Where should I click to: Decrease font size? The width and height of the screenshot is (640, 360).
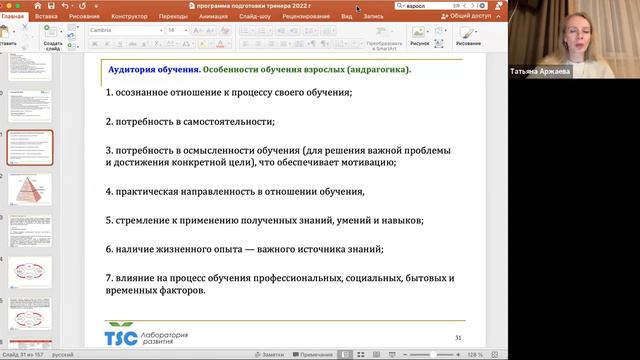point(210,30)
